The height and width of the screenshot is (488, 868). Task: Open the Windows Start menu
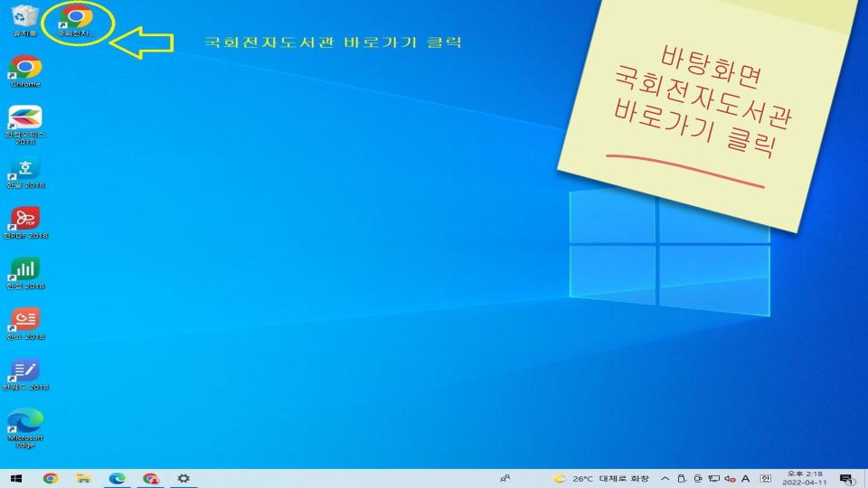click(x=16, y=478)
